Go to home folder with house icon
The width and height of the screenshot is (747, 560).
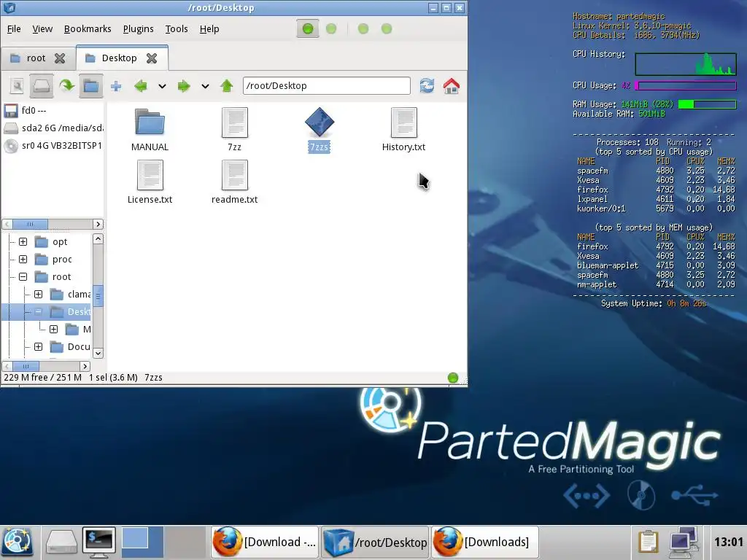click(x=451, y=86)
